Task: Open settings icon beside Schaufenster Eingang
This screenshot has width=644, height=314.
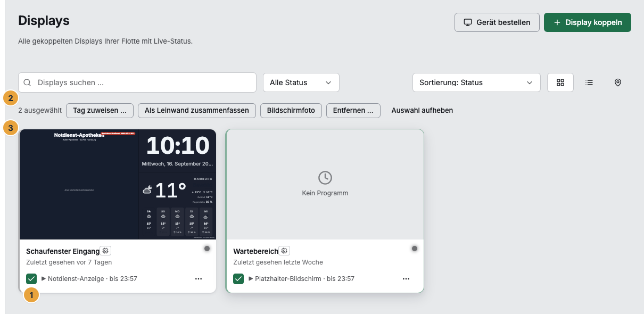Action: click(x=106, y=251)
